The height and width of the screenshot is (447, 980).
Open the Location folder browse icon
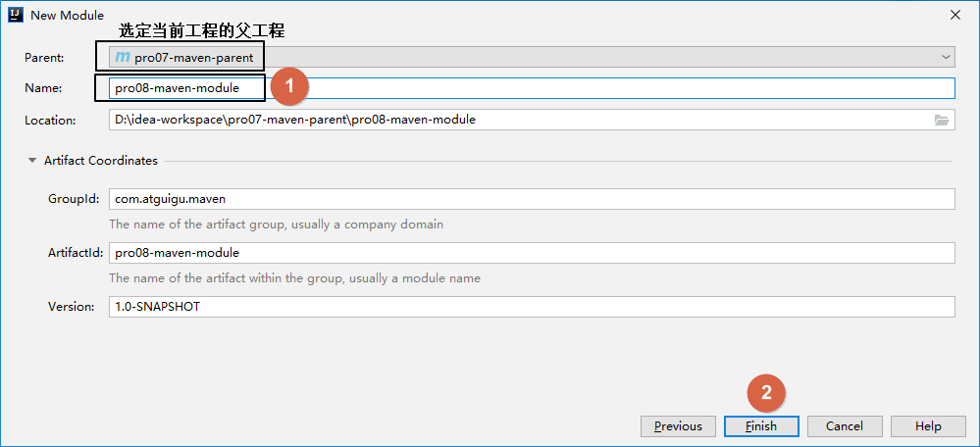click(942, 120)
